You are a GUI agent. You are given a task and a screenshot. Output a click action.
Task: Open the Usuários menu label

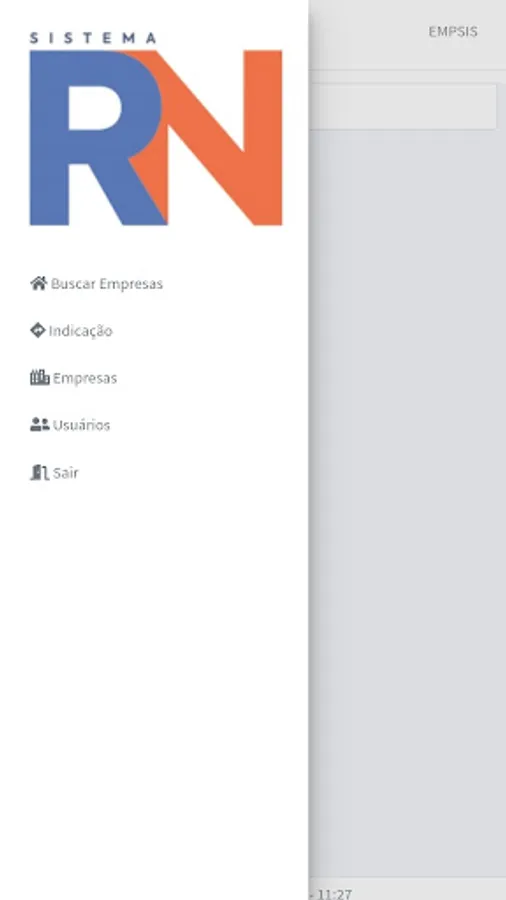(x=81, y=425)
